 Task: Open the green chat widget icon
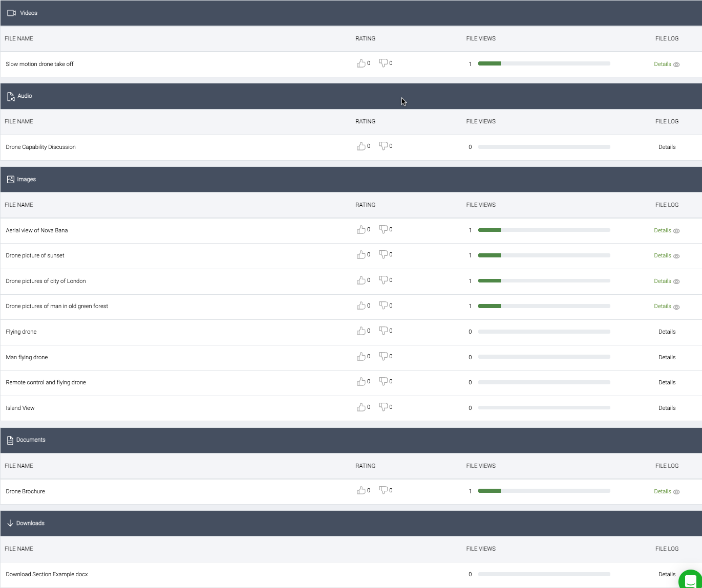(x=690, y=581)
